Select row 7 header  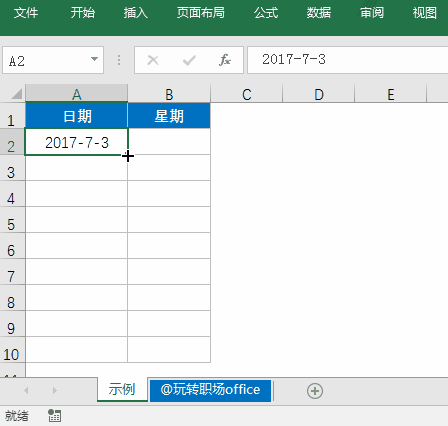(12, 272)
